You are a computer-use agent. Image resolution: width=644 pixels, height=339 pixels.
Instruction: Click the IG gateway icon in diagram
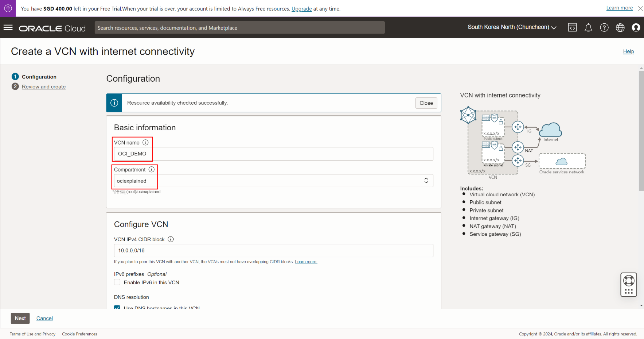point(518,127)
